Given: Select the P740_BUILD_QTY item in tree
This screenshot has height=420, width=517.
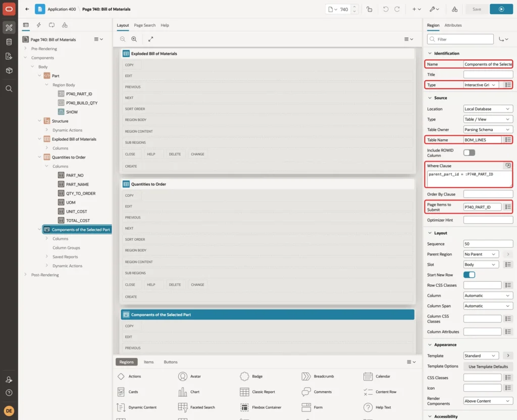Looking at the screenshot, I should coord(81,103).
